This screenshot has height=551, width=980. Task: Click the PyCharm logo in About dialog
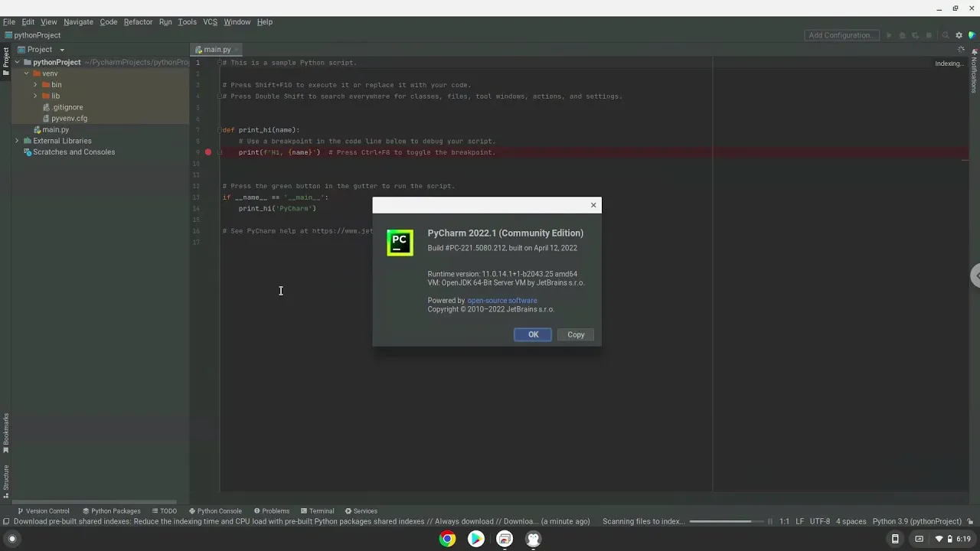pos(400,243)
